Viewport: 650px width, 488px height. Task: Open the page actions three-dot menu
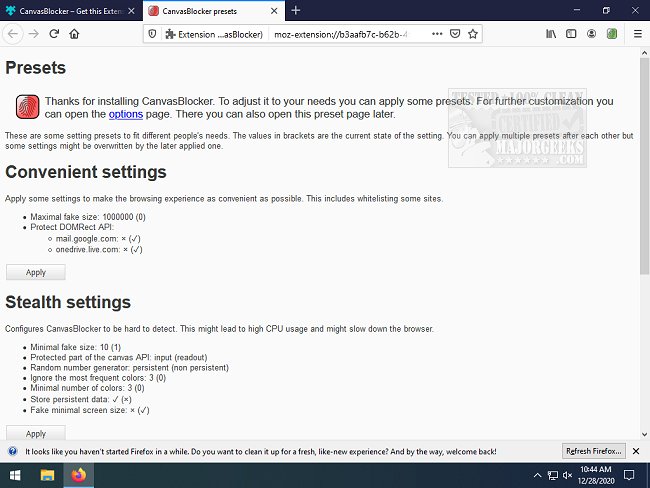point(436,33)
